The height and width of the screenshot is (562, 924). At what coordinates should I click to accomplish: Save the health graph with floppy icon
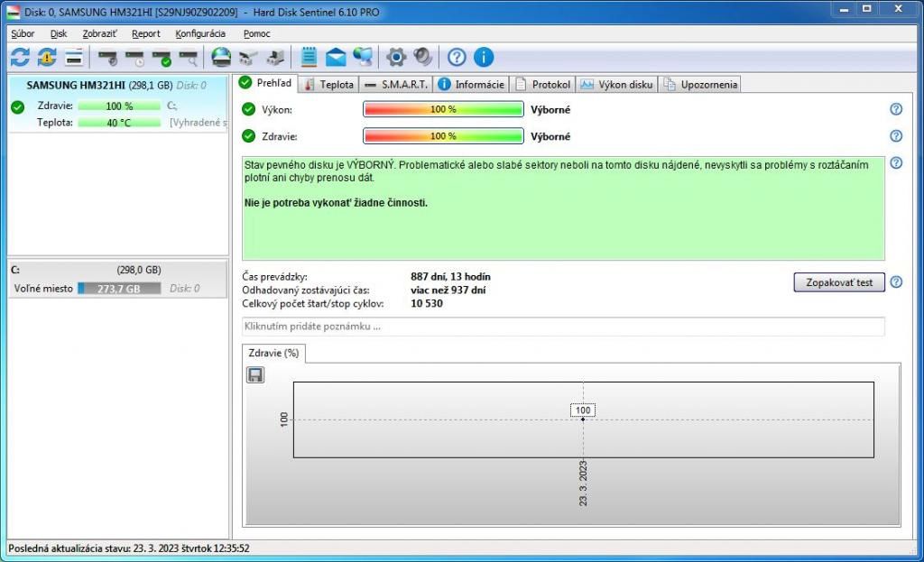255,374
